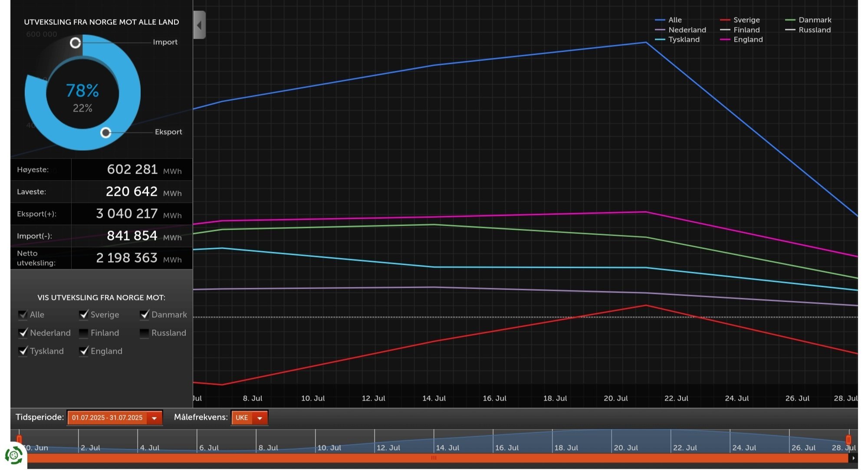Click the Danmark legend entry

(809, 20)
